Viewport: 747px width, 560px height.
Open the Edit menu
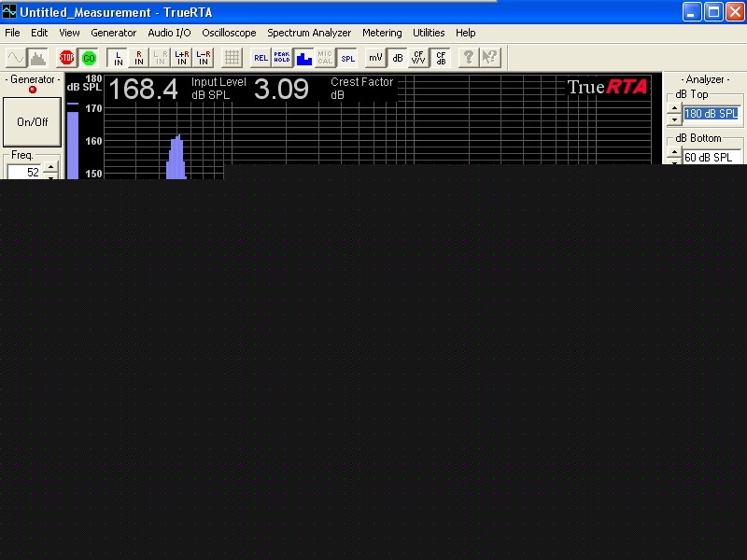click(x=39, y=33)
